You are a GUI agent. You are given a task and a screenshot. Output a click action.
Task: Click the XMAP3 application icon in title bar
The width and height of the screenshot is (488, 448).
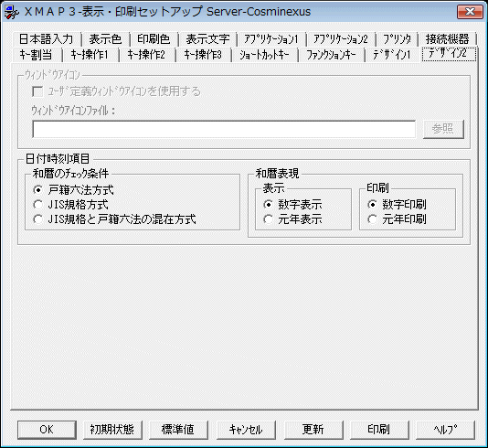coord(11,12)
